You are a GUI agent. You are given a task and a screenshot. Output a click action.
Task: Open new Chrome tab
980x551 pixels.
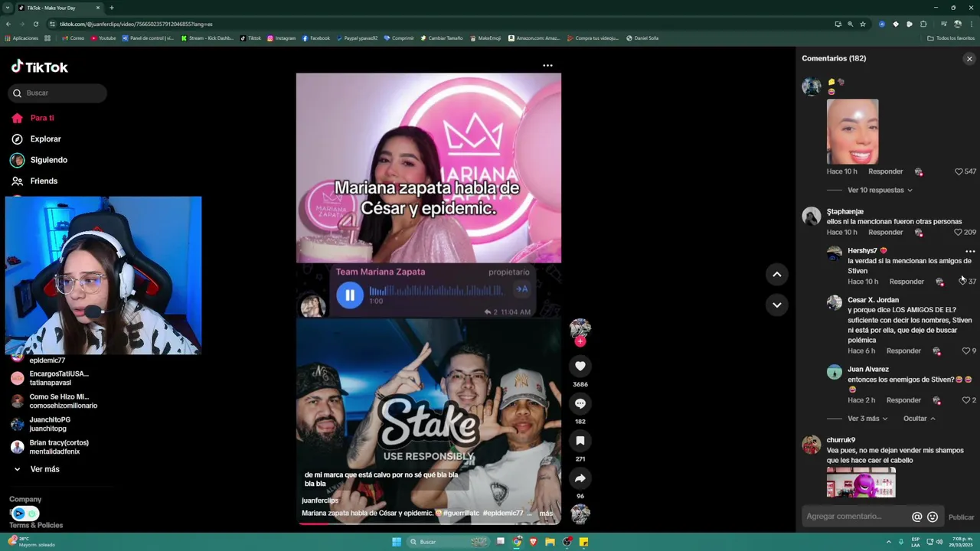(x=112, y=8)
